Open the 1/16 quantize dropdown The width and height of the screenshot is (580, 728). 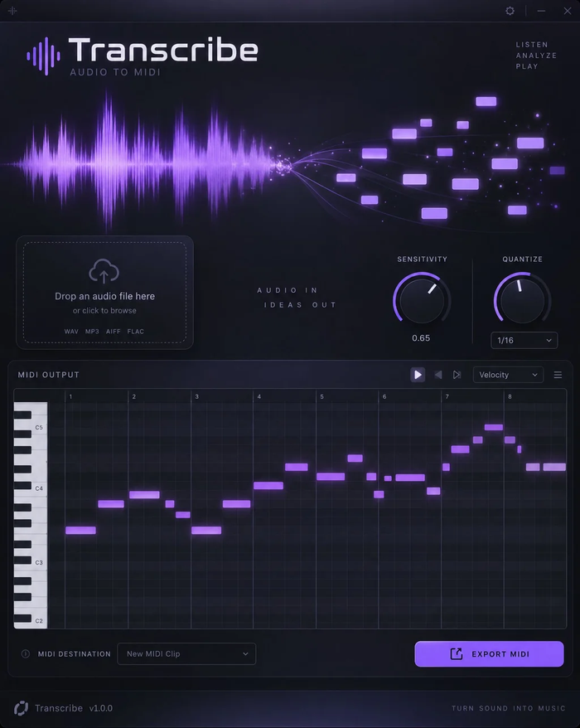[524, 340]
